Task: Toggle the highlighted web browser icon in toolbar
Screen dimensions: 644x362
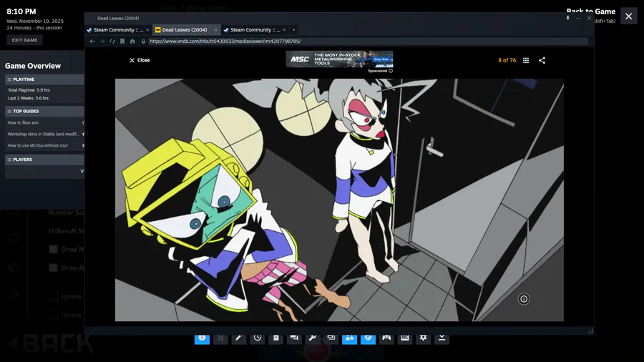Action: 368,338
